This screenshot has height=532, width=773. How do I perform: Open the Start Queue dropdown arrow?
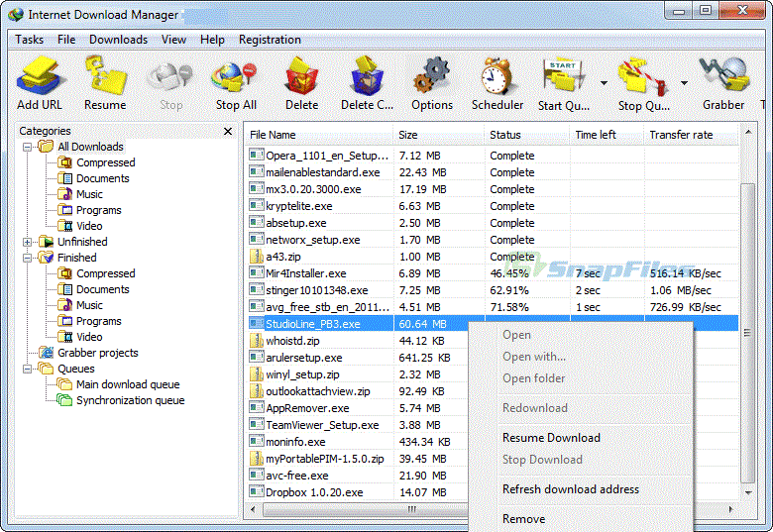[604, 83]
